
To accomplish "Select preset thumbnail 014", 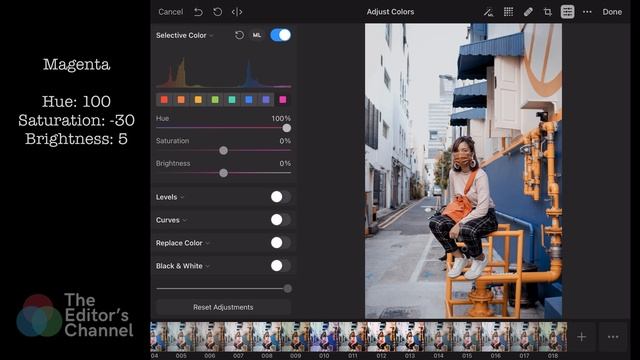I will [x=438, y=337].
